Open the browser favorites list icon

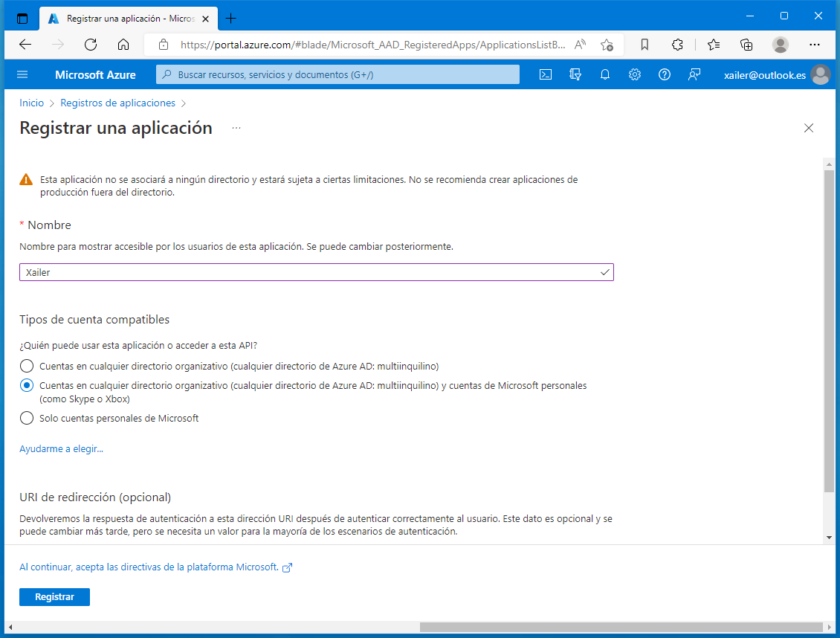click(x=713, y=45)
